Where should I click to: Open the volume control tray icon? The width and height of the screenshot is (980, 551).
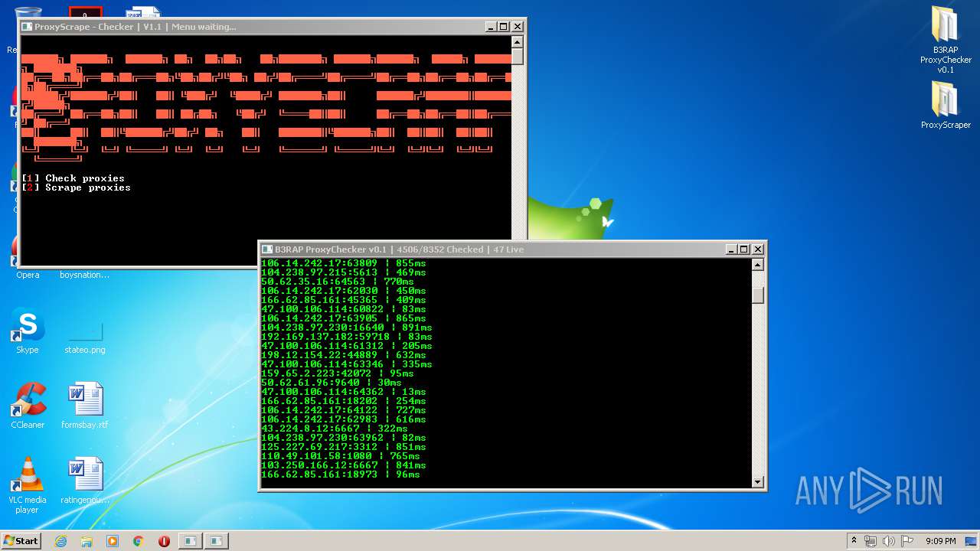889,541
